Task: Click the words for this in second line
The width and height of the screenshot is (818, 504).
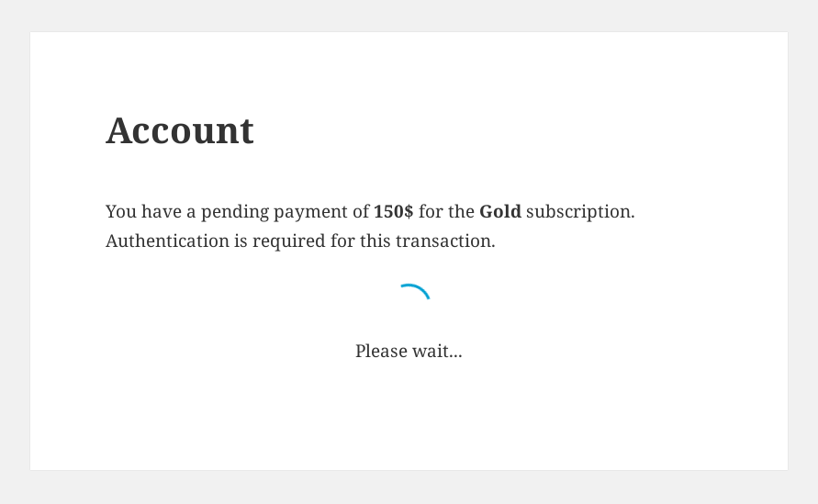Action: click(x=361, y=241)
